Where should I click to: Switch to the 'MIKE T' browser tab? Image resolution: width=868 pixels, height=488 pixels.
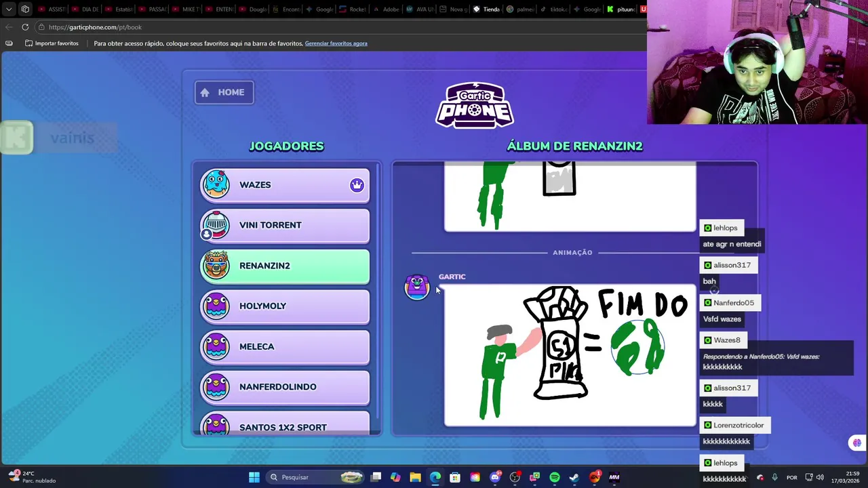point(184,9)
